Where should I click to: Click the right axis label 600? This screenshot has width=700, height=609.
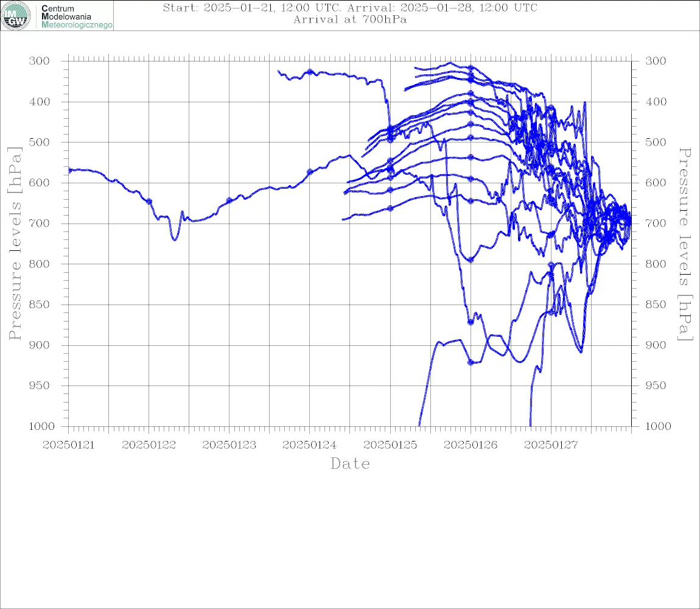coord(656,183)
